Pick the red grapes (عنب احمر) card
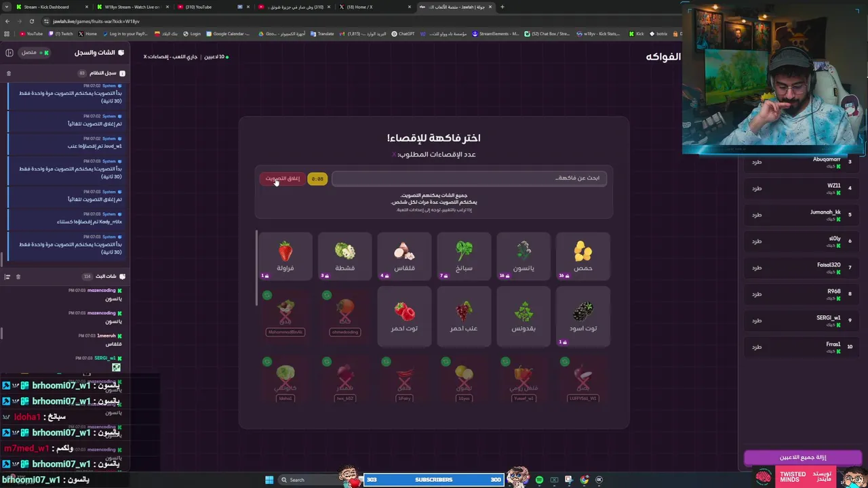 coord(464,317)
